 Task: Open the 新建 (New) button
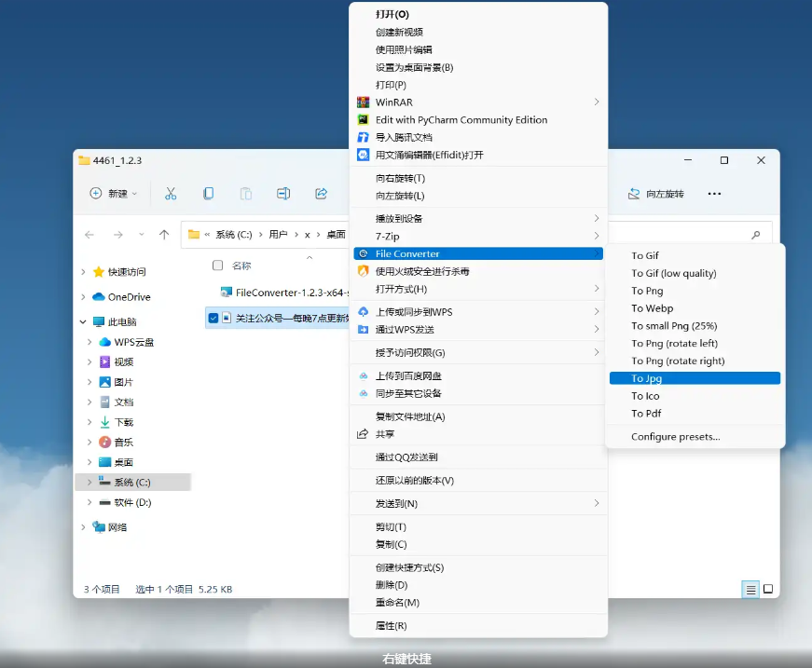coord(114,194)
